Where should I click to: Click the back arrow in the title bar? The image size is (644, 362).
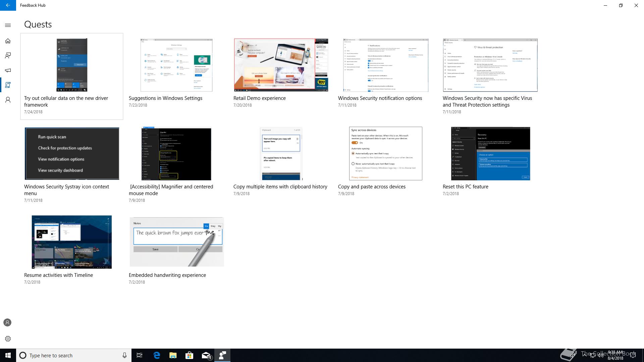8,5
